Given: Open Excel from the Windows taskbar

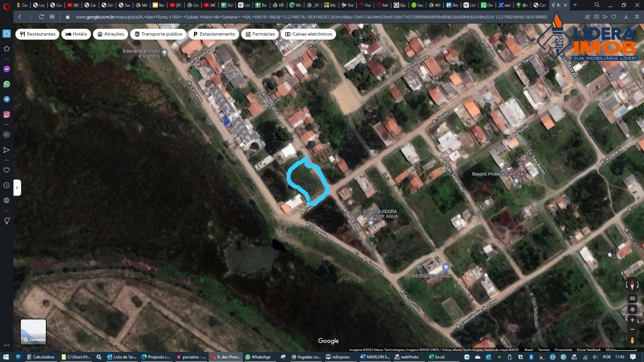Looking at the screenshot, I should pos(436,357).
